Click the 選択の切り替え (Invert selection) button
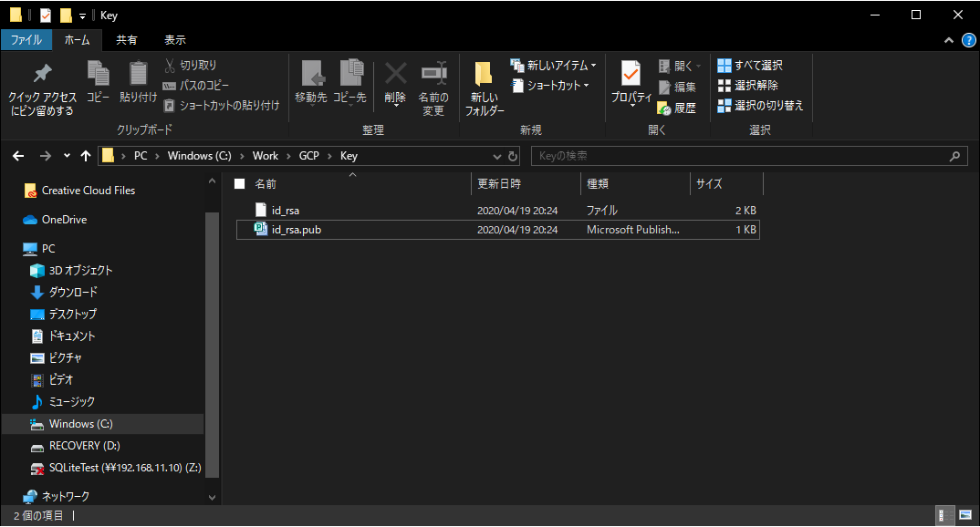The height and width of the screenshot is (527, 980). click(x=769, y=106)
